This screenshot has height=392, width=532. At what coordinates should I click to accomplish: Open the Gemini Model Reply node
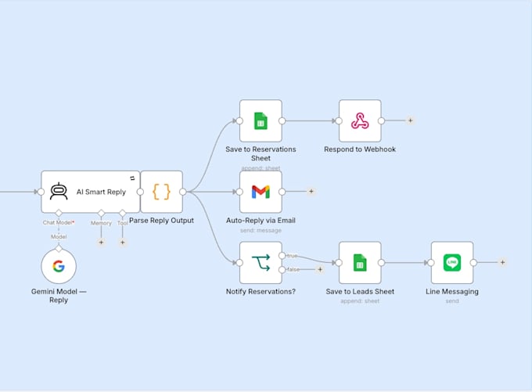[x=59, y=266]
